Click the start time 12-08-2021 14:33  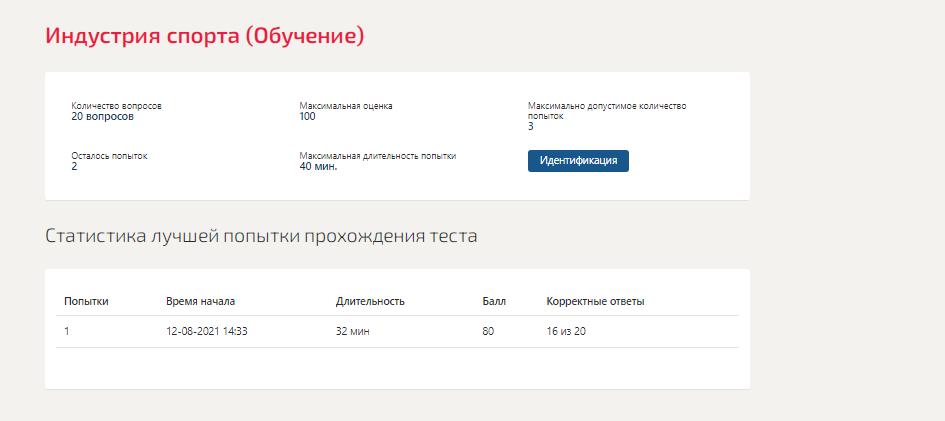207,331
